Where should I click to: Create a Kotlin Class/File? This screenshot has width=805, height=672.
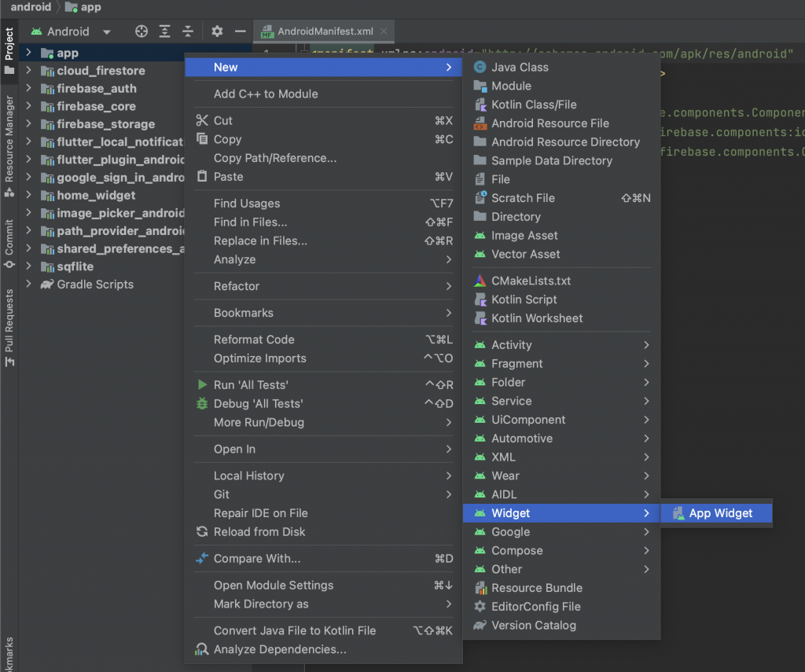(561, 105)
